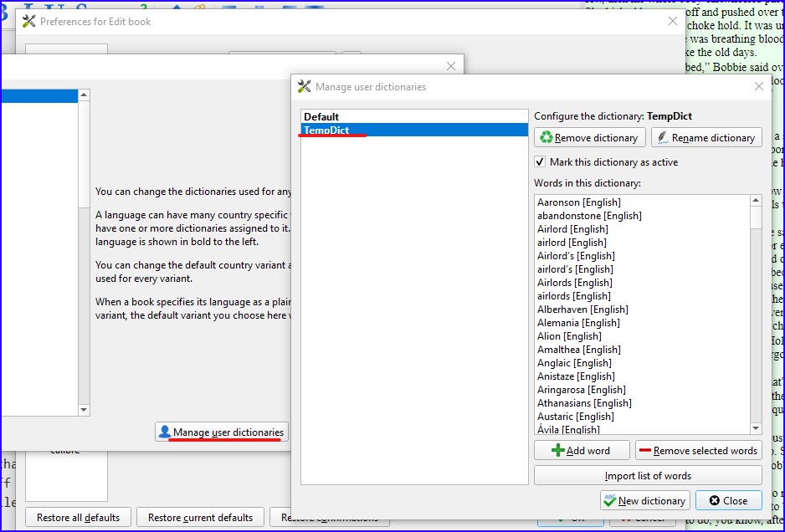Click the tools icon in Manage user dictionaries title
This screenshot has width=785, height=532.
pyautogui.click(x=304, y=86)
